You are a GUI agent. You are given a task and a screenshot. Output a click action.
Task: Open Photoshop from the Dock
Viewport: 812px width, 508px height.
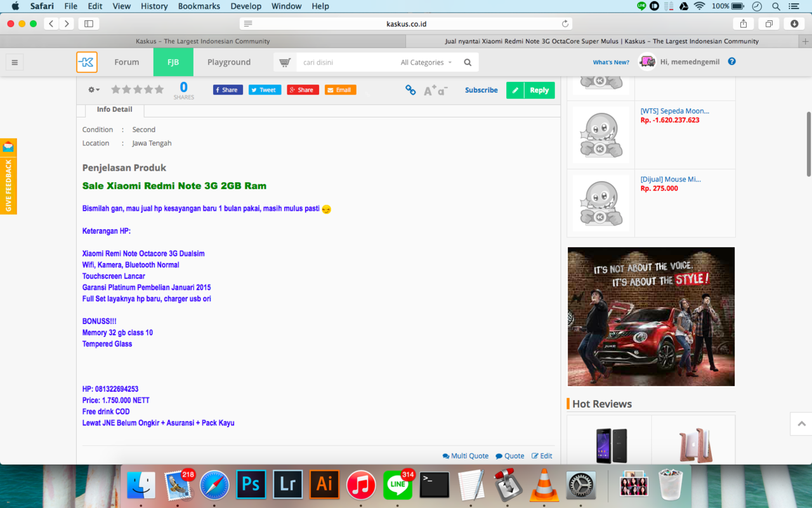251,485
